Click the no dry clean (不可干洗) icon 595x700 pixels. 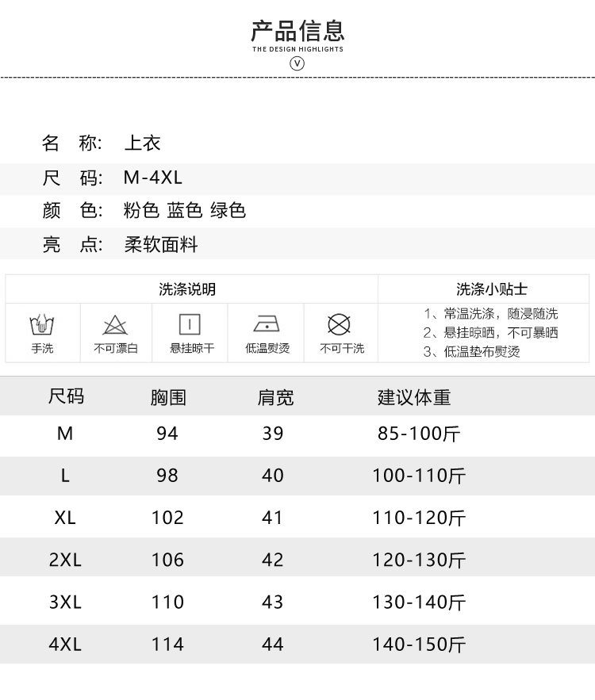click(x=340, y=324)
